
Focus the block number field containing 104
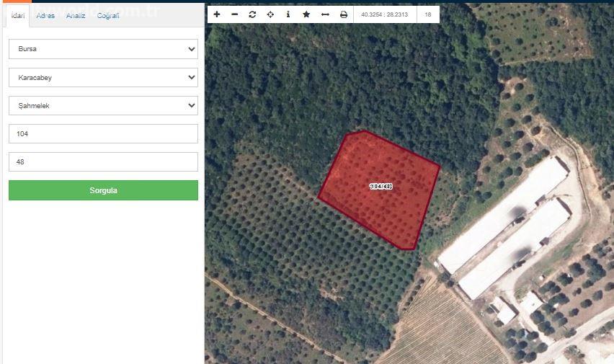(103, 133)
